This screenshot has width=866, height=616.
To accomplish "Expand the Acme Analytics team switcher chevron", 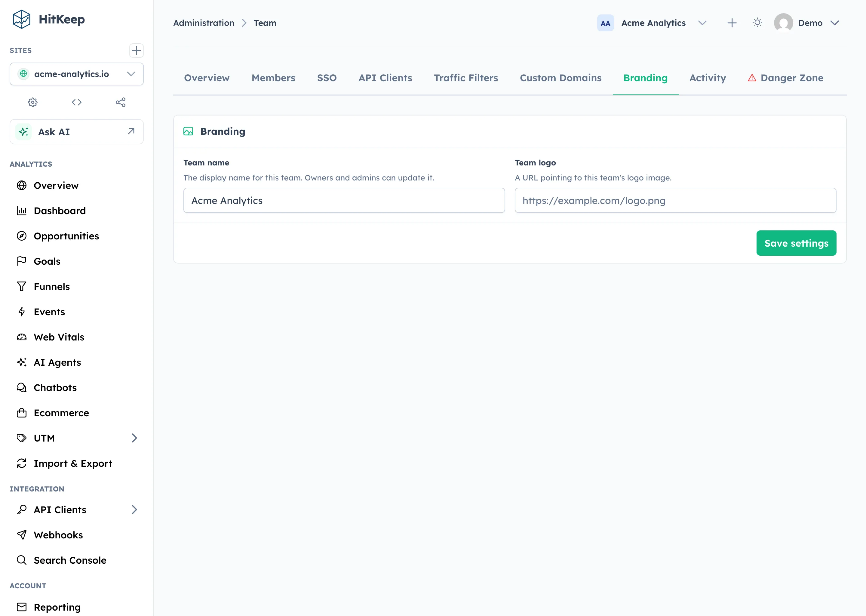I will pos(702,23).
